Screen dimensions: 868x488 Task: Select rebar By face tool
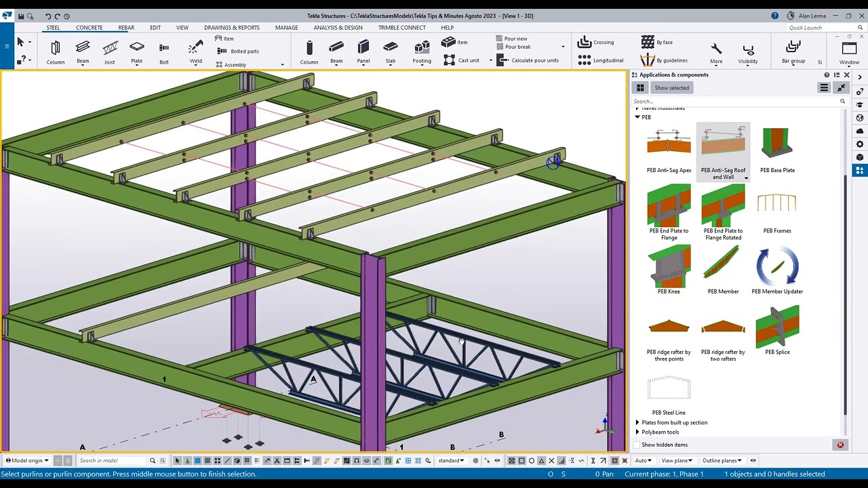coord(657,42)
